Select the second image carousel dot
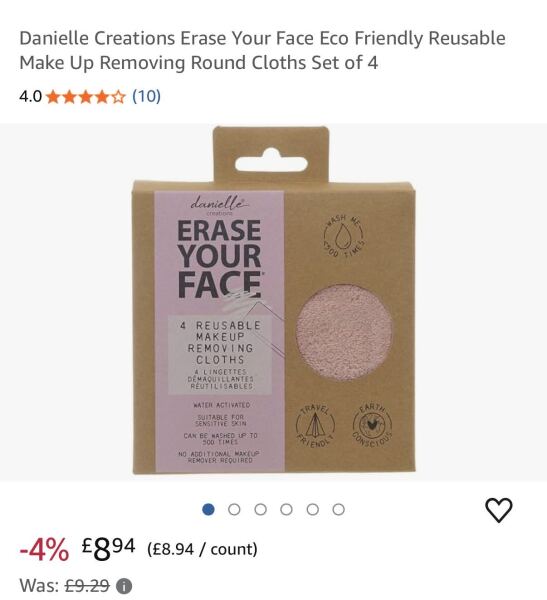The height and width of the screenshot is (600, 547). click(x=234, y=510)
